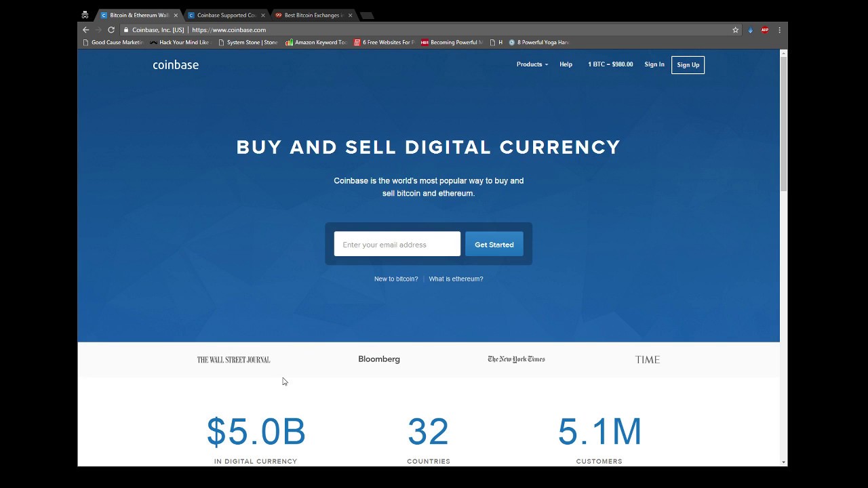Click the Coinbase logo
Image resolution: width=868 pixels, height=488 pixels.
[176, 65]
